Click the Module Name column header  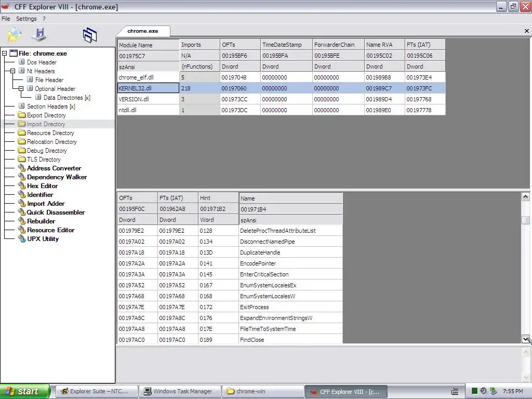[148, 45]
